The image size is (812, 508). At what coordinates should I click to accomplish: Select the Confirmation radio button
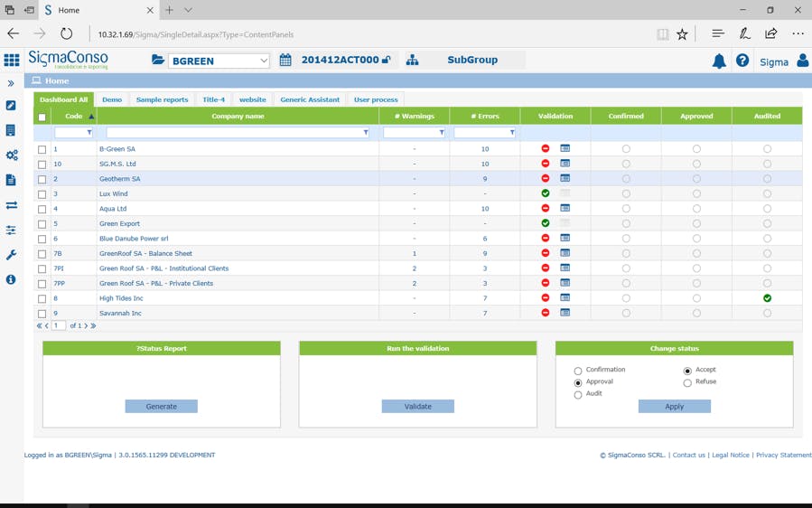click(578, 371)
